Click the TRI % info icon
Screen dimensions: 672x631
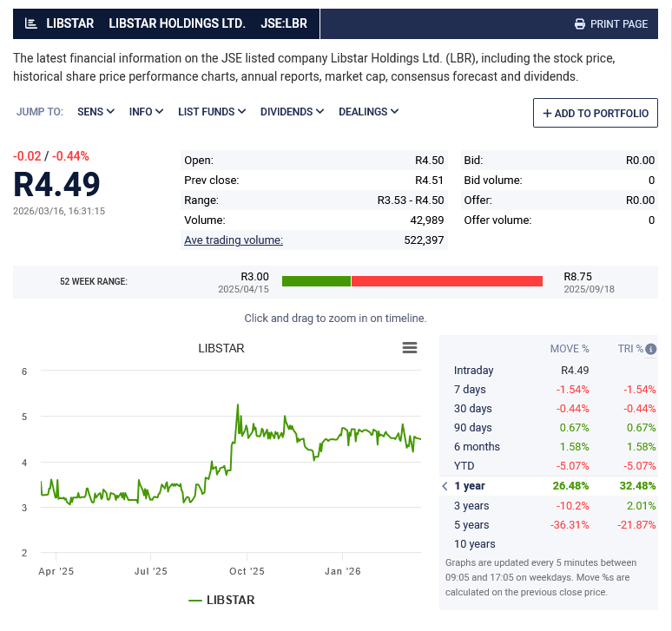click(650, 350)
